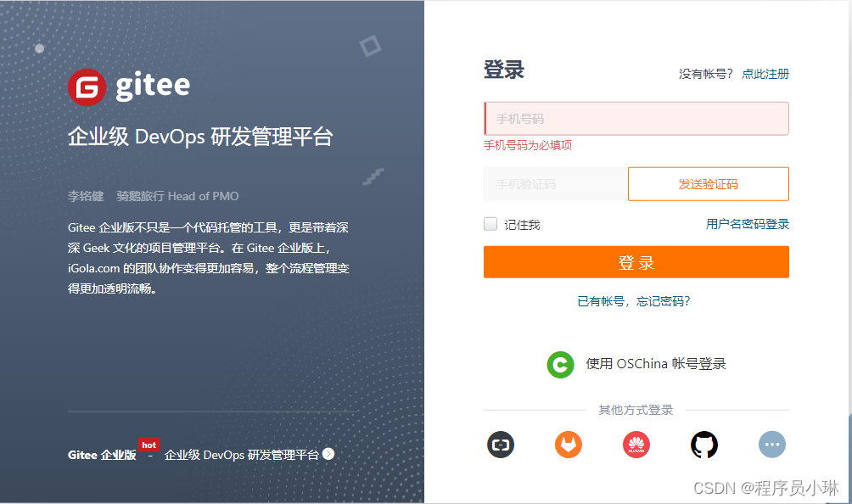The image size is (852, 504).
Task: Click the 企业级 DevOps 研发管理平台 footer link
Action: (242, 455)
